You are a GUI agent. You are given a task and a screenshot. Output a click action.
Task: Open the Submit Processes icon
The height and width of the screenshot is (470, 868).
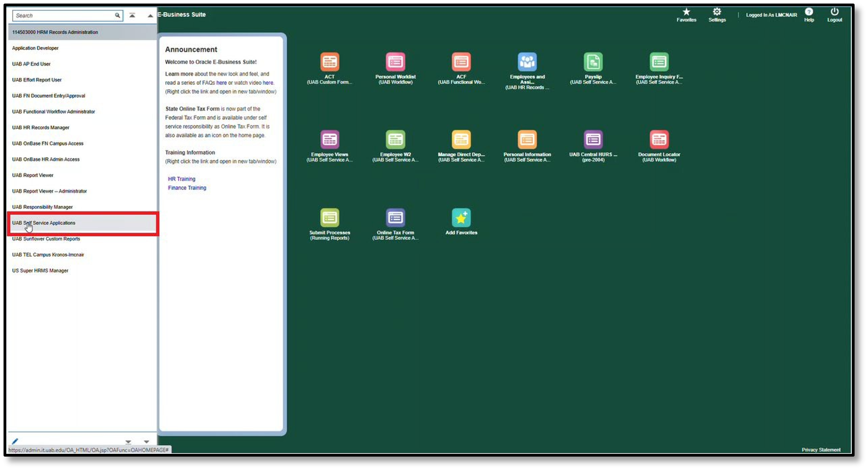pos(330,218)
